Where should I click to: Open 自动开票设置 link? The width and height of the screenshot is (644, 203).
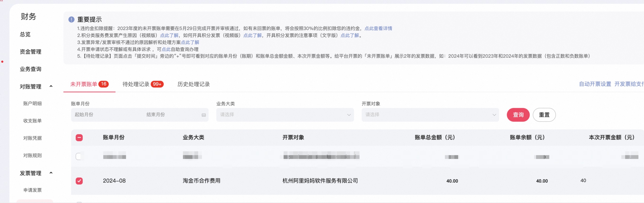coord(595,84)
